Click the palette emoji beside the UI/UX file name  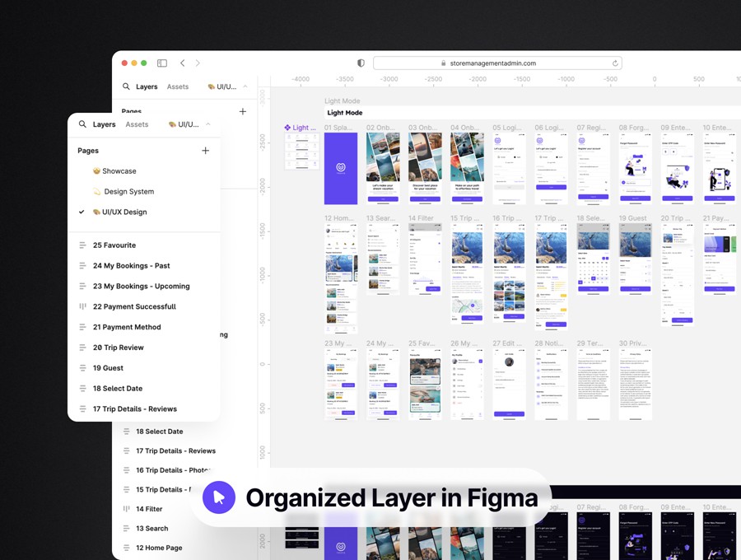(x=172, y=124)
